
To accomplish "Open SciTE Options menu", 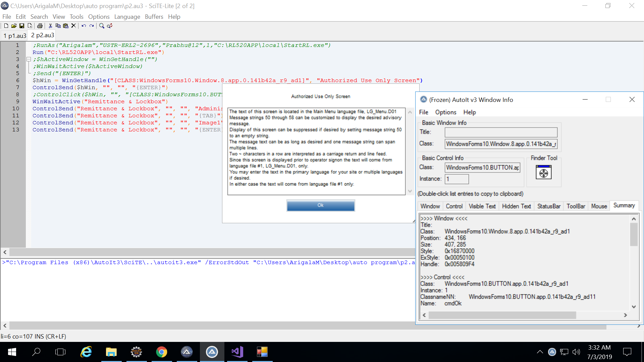I will (99, 17).
